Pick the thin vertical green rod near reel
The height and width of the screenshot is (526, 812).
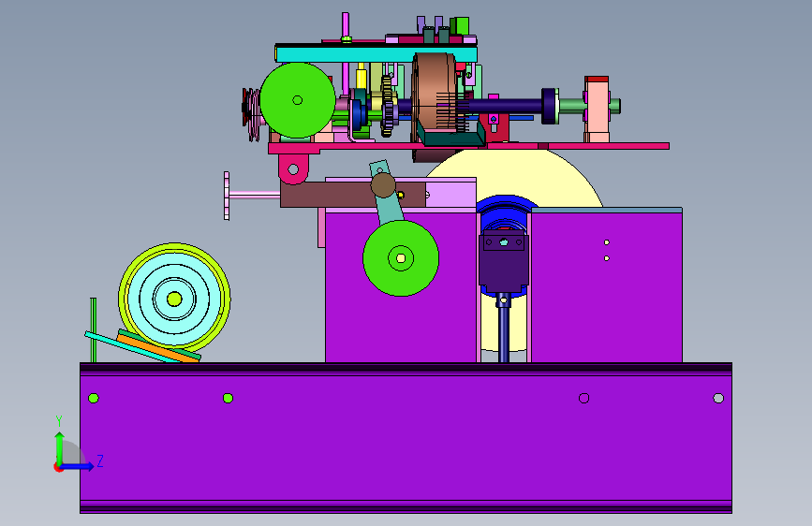[x=94, y=329]
